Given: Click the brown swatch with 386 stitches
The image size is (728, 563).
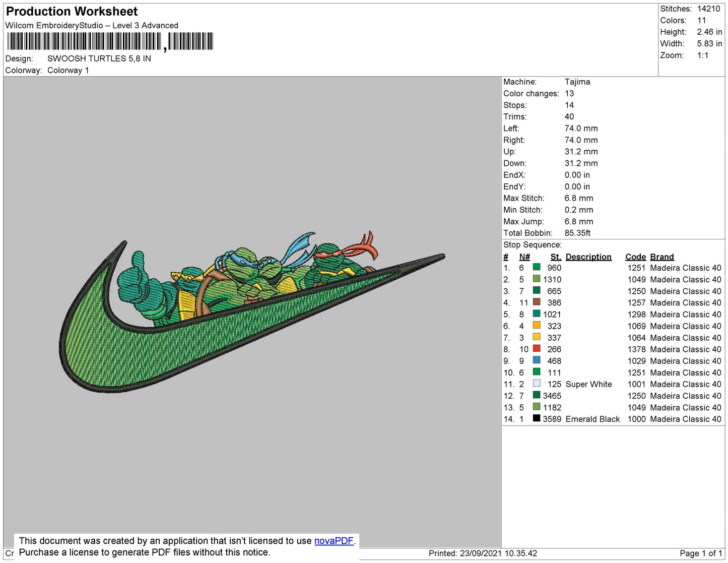Looking at the screenshot, I should (x=537, y=302).
